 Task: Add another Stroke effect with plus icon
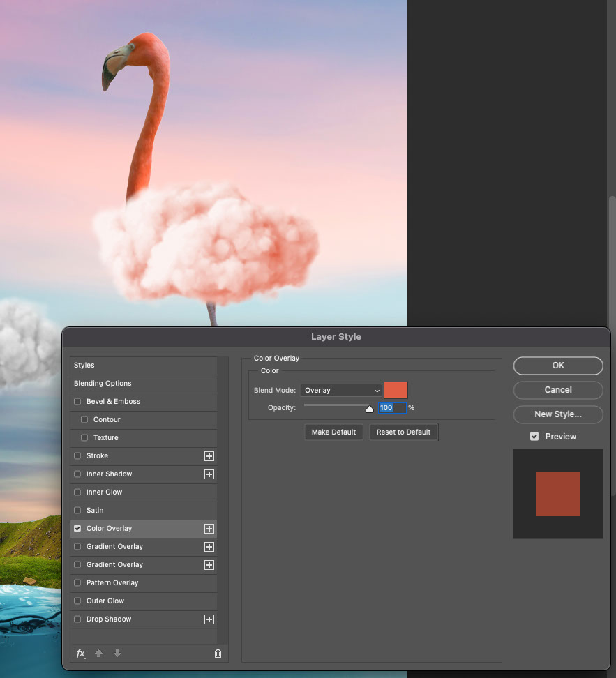point(209,456)
